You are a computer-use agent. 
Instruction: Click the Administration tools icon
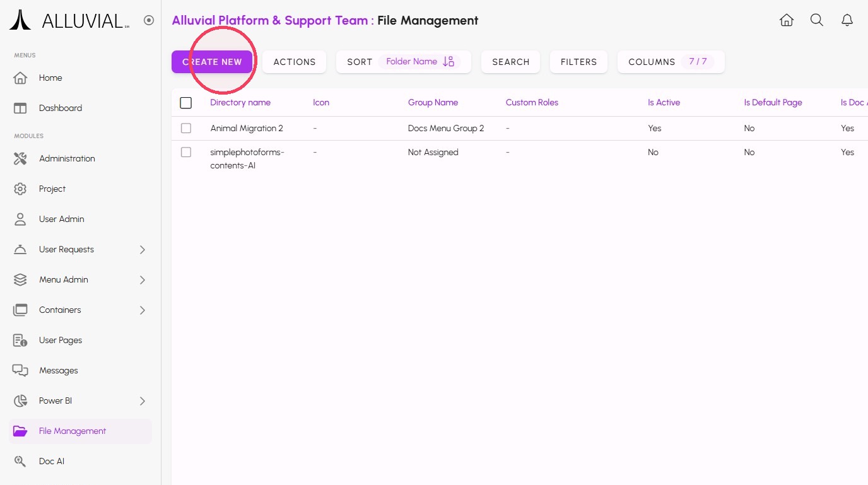click(20, 159)
